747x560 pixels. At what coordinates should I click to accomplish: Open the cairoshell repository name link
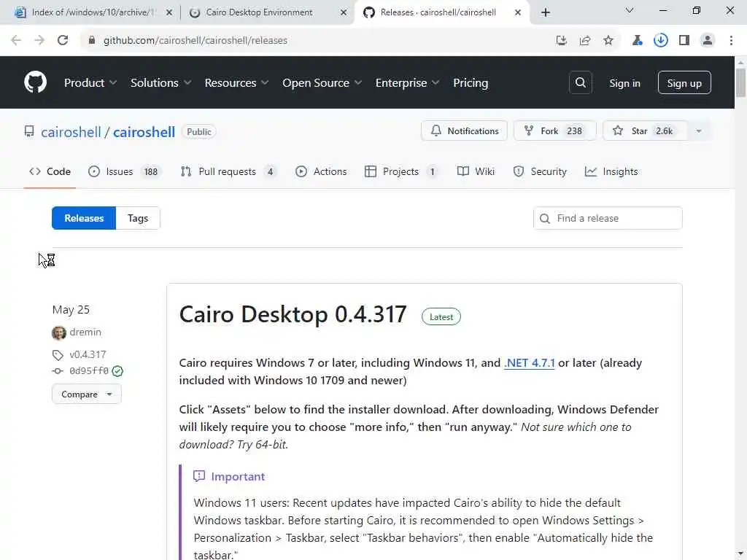point(144,132)
